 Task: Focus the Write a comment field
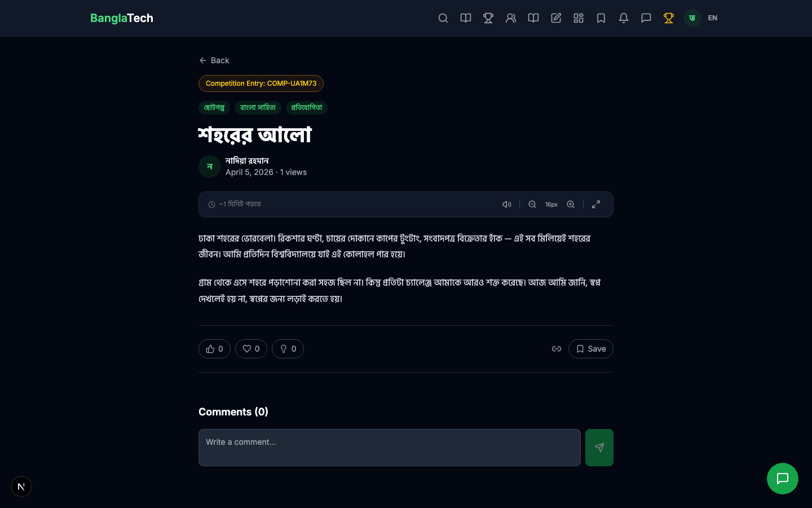point(389,448)
